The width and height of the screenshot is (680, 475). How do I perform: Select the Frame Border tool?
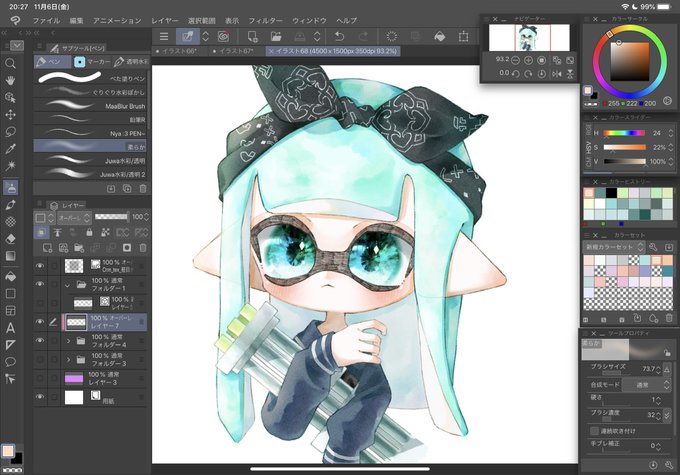10,311
